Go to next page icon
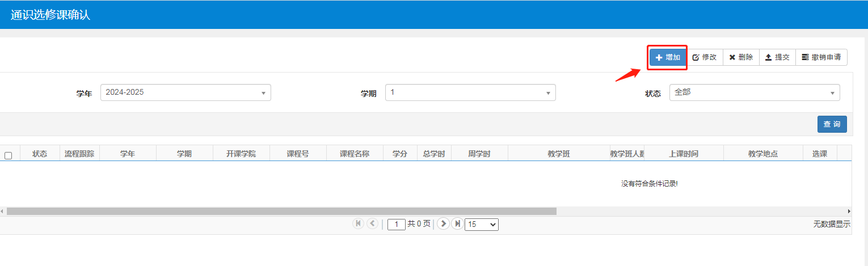Viewport: 868px width, 266px height. (x=444, y=223)
